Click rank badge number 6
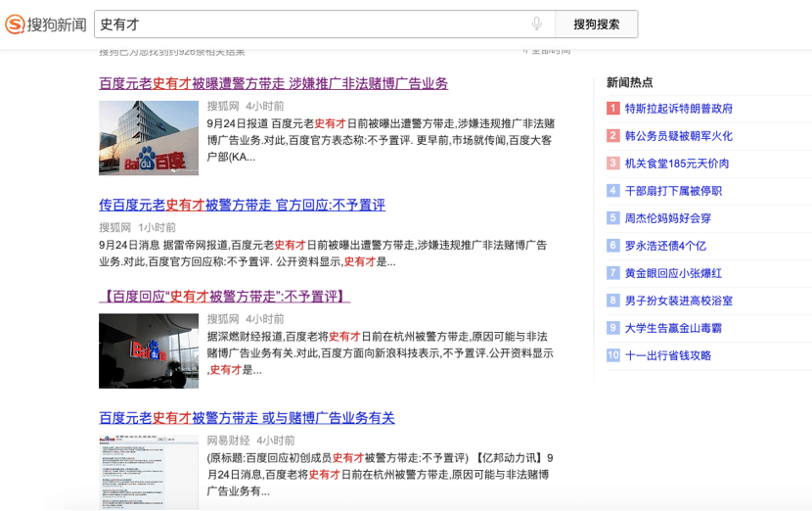The image size is (812, 511). pos(612,245)
